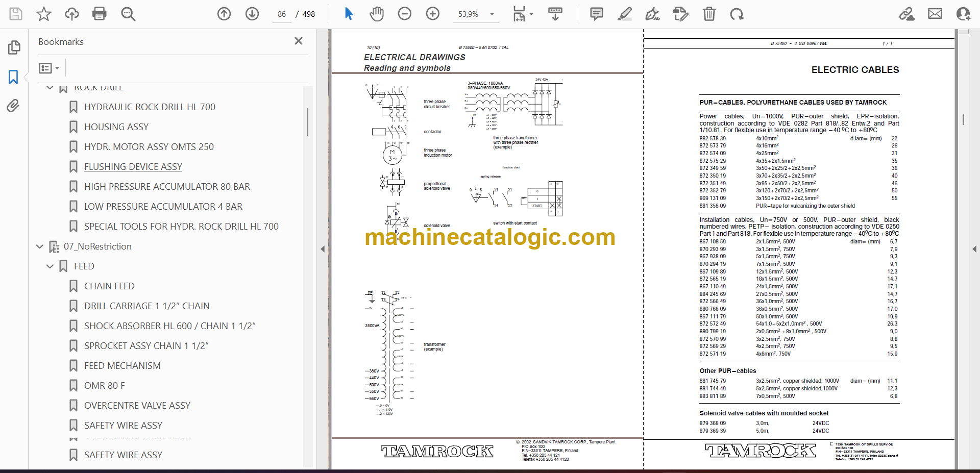Click the Save file icon
This screenshot has width=980, height=473.
(x=16, y=14)
